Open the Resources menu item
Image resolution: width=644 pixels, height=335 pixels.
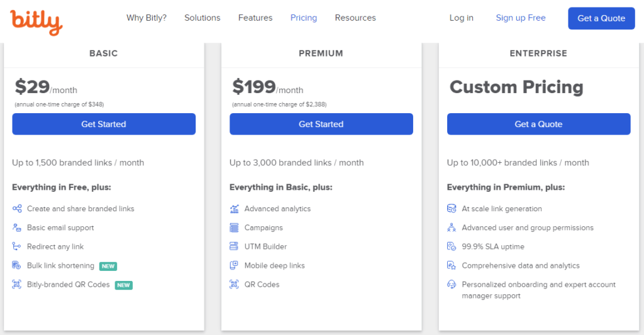point(355,18)
